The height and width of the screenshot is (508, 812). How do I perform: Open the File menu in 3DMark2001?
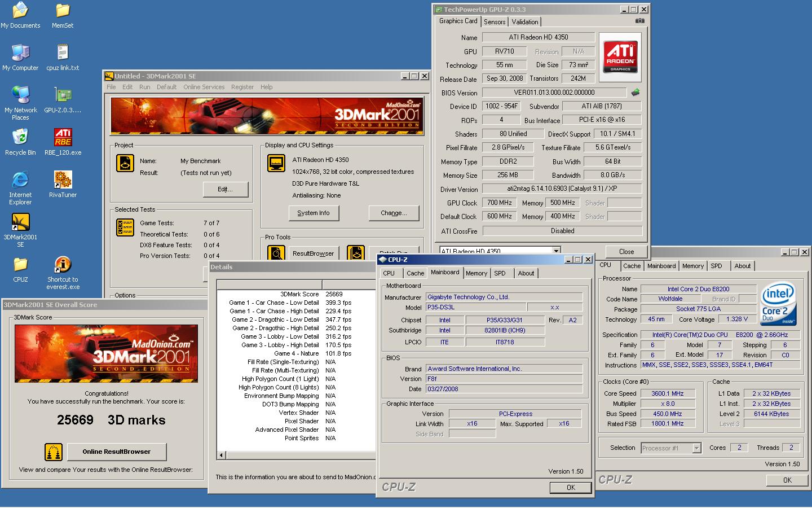[111, 87]
